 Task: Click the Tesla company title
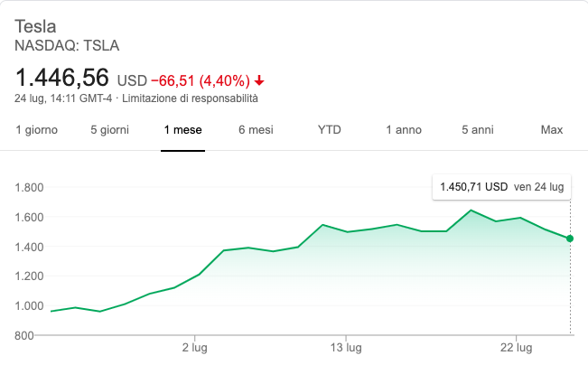37,26
